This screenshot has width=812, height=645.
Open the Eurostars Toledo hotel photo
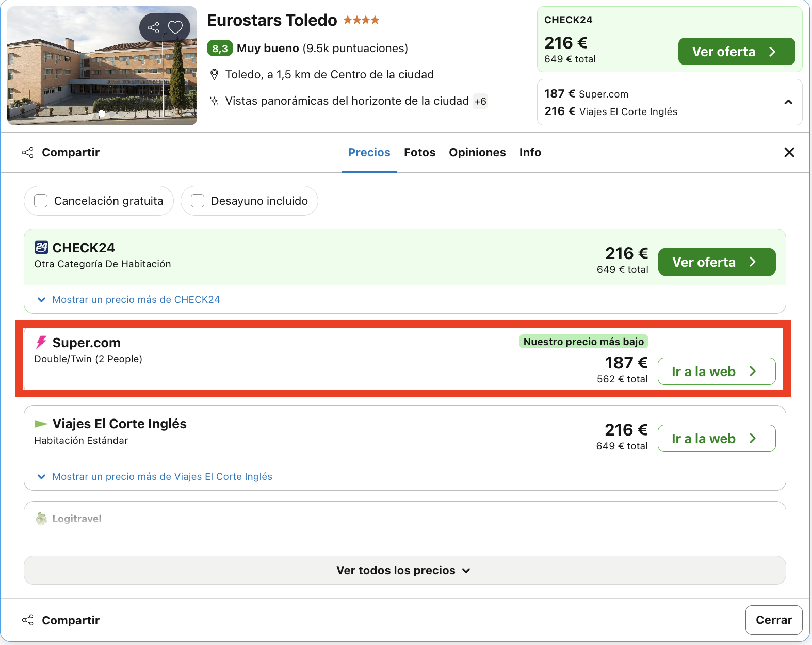point(102,66)
